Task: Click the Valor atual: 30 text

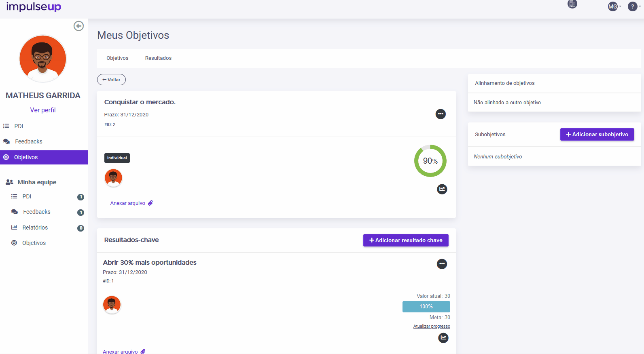Action: pyautogui.click(x=433, y=296)
